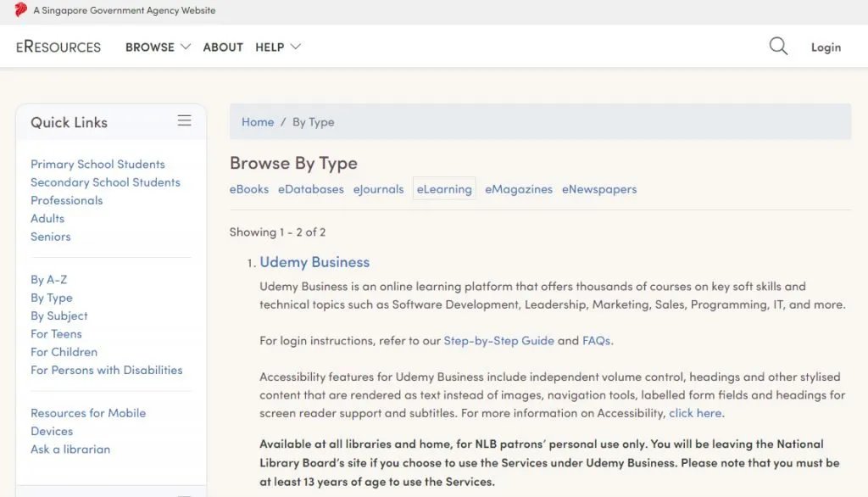The height and width of the screenshot is (497, 868).
Task: Open the Seniors quick link
Action: click(50, 237)
